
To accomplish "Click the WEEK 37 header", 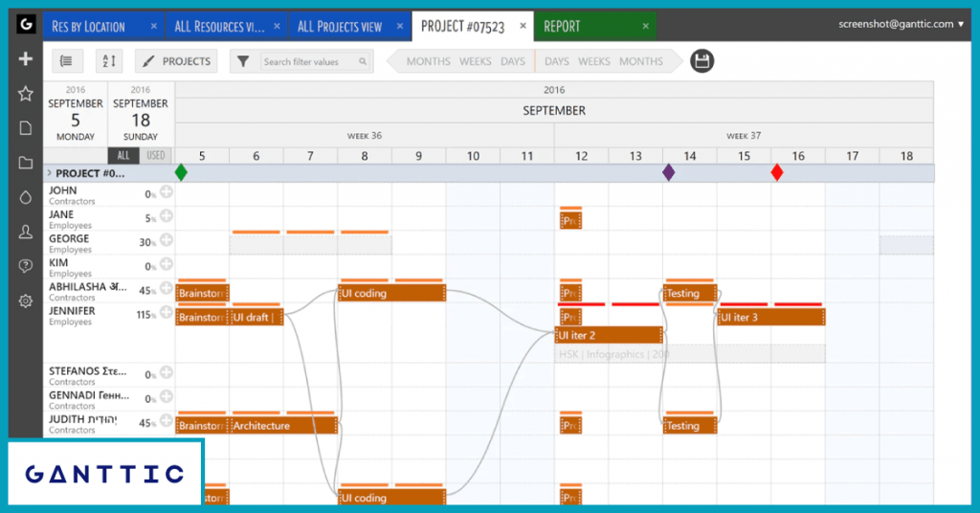I will click(744, 136).
